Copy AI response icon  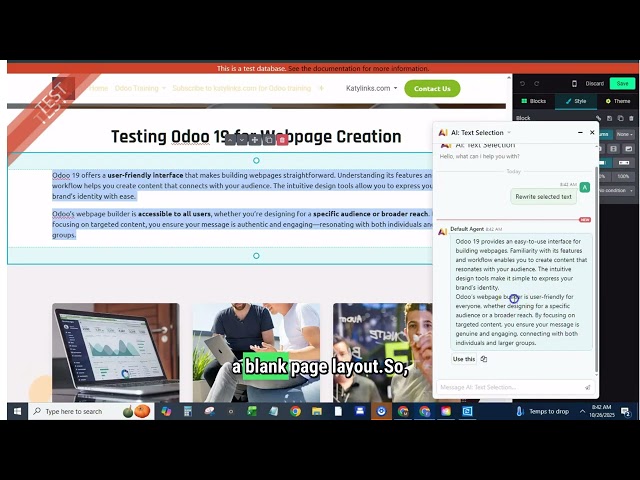[484, 359]
